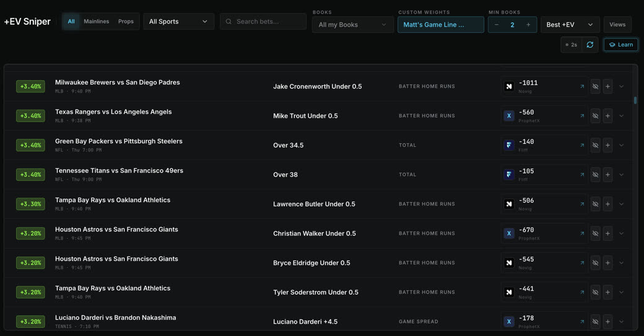Open external link for Tyler Soderstrom bet
644x336 pixels.
pyautogui.click(x=582, y=293)
